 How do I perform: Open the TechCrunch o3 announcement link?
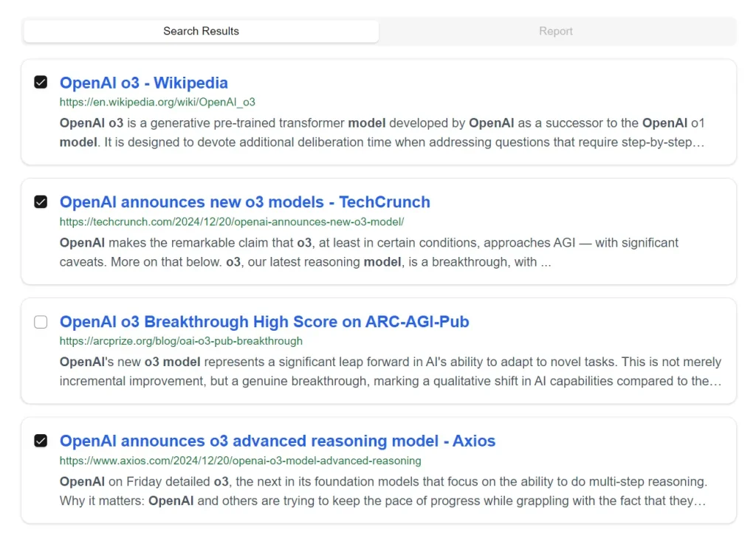tap(245, 202)
